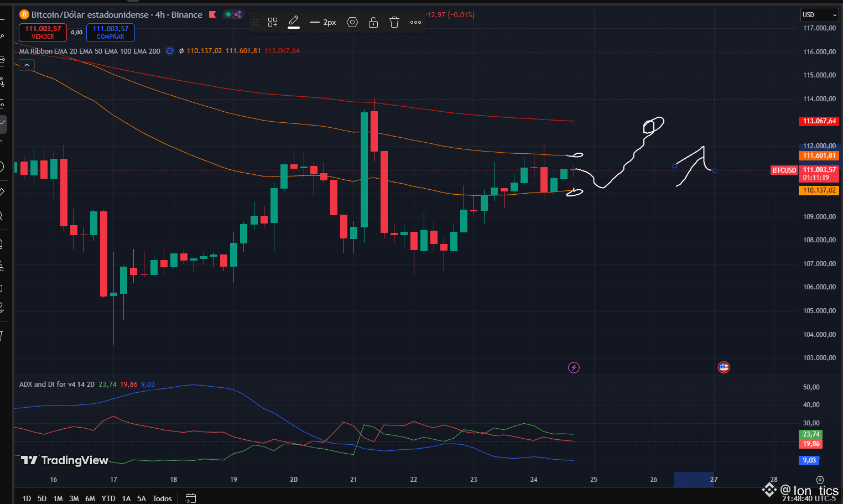Grab the floating toolbar drag handle
Image resolution: width=843 pixels, height=504 pixels.
tap(256, 22)
